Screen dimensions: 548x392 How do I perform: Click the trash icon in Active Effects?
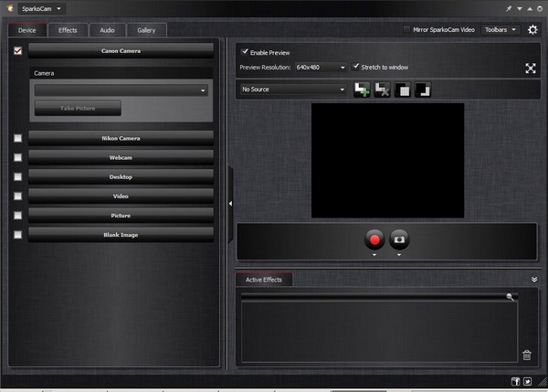tap(527, 355)
